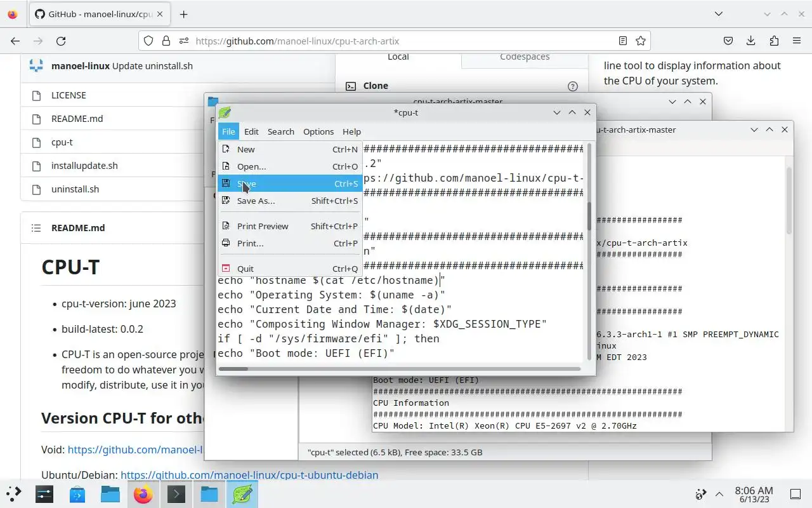Choose Save As... menu entry
This screenshot has width=812, height=508.
coord(290,201)
